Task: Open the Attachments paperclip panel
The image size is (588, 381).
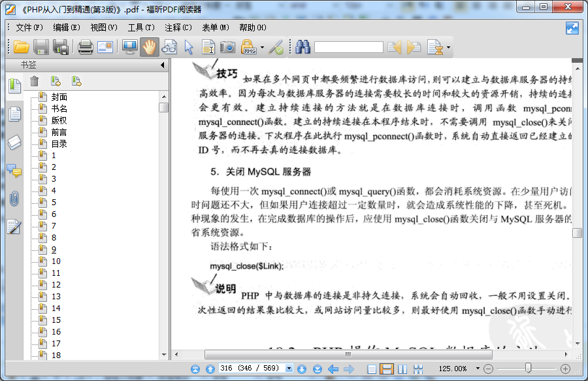Action: point(14,199)
